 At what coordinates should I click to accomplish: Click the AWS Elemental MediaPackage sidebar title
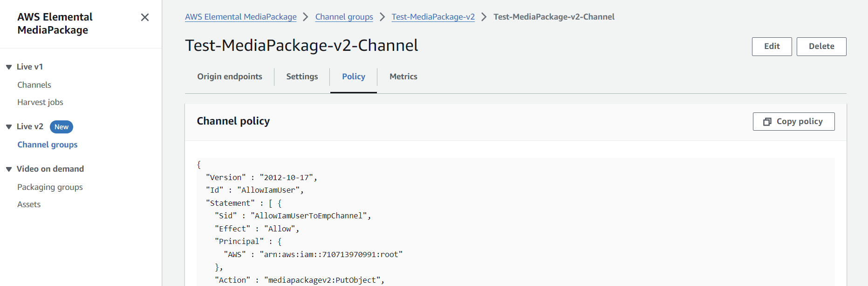[x=55, y=23]
